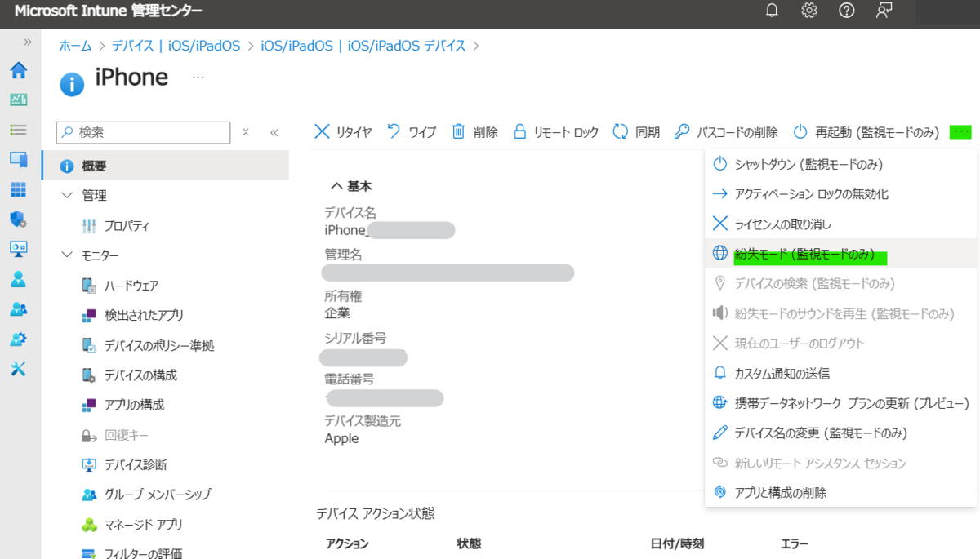Collapse the 管理 section
980x559 pixels.
tap(67, 196)
